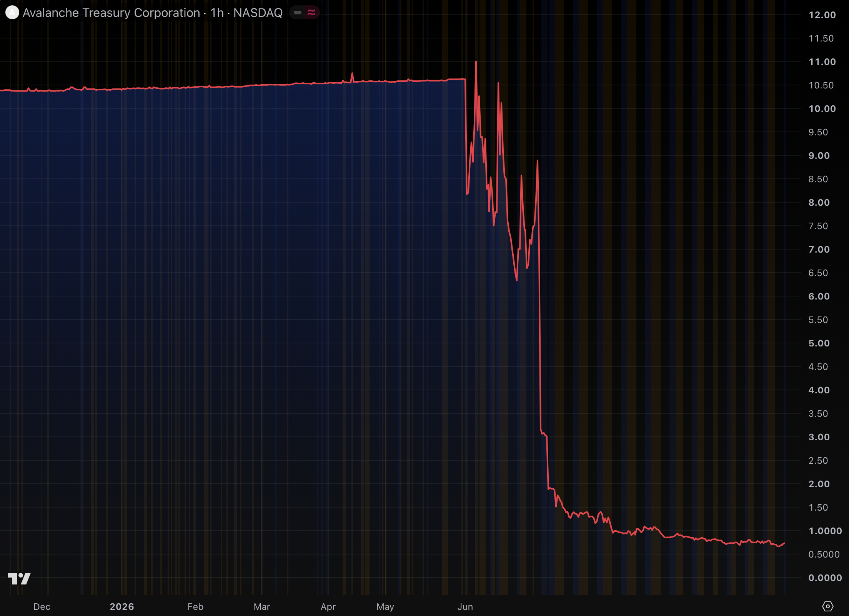Click the round 'A' symbol logo
The height and width of the screenshot is (616, 849).
pos(12,13)
